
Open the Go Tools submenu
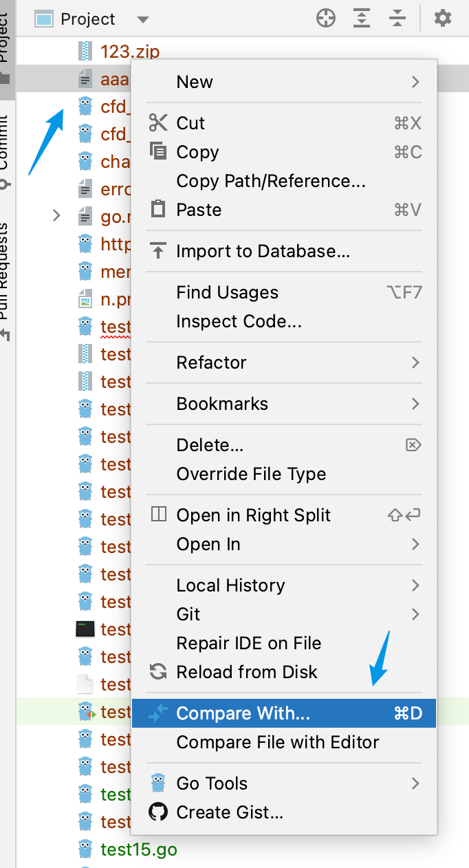coord(283,783)
